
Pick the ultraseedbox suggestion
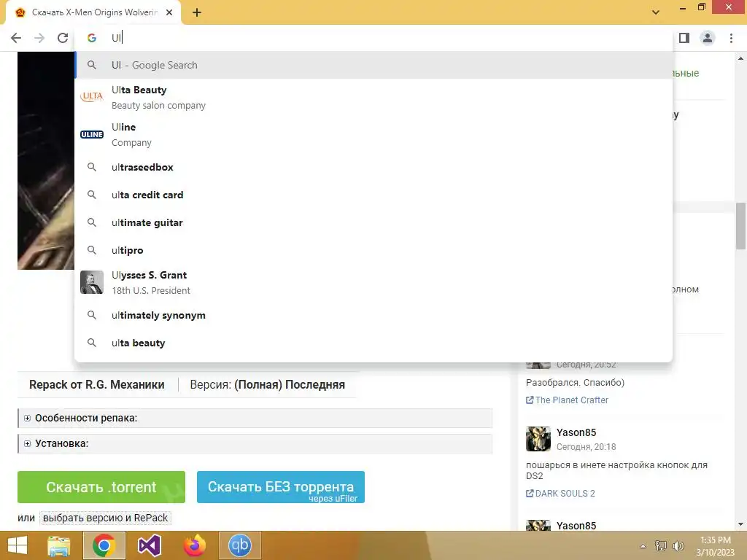point(373,167)
